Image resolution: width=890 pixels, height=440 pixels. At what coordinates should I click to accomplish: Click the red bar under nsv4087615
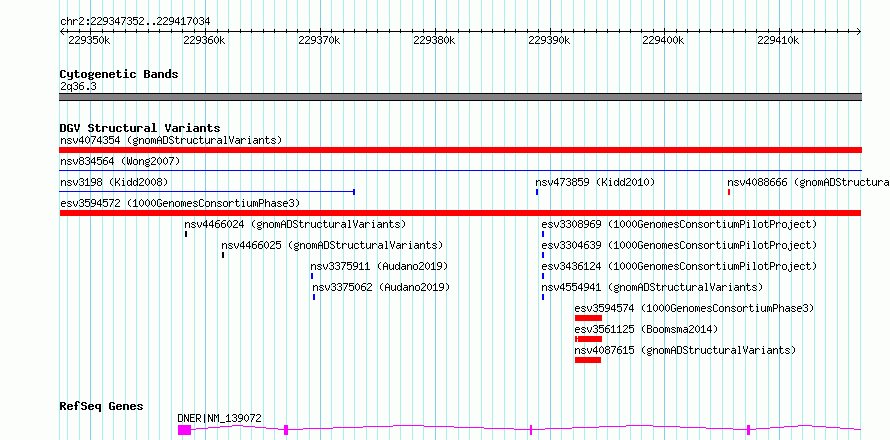click(x=588, y=360)
